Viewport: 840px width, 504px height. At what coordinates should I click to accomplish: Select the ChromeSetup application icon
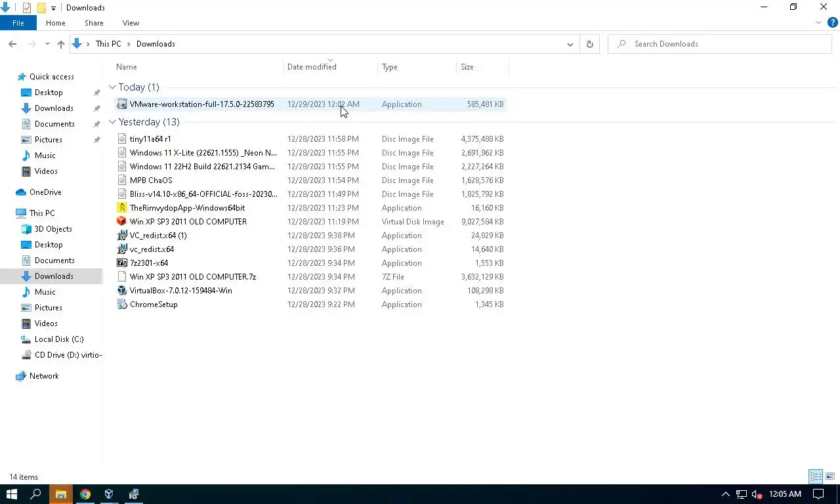coord(122,304)
